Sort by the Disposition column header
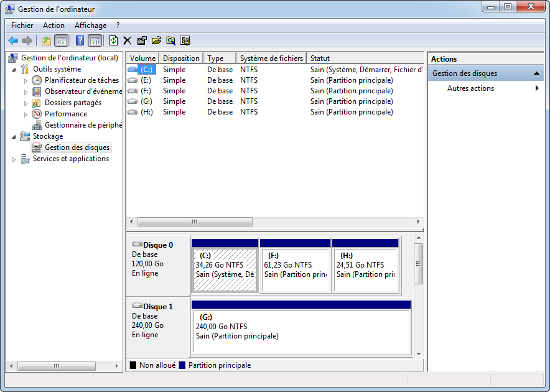550x392 pixels. [181, 58]
